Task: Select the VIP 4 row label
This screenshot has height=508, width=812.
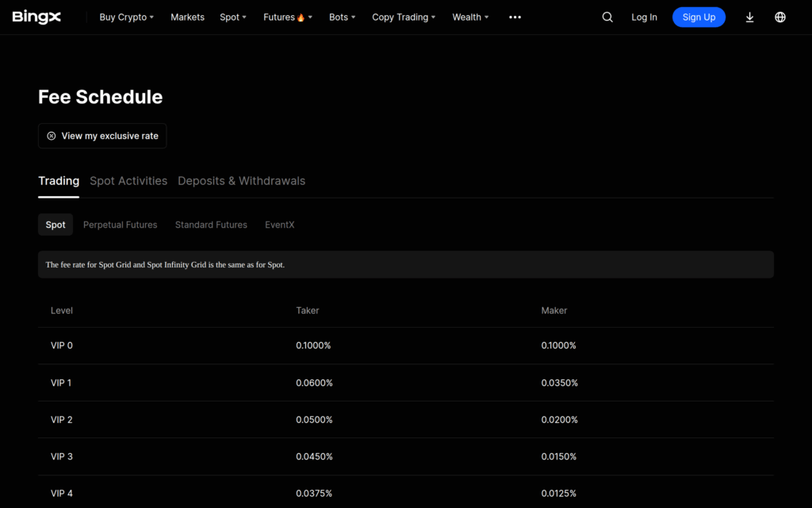Action: tap(62, 493)
